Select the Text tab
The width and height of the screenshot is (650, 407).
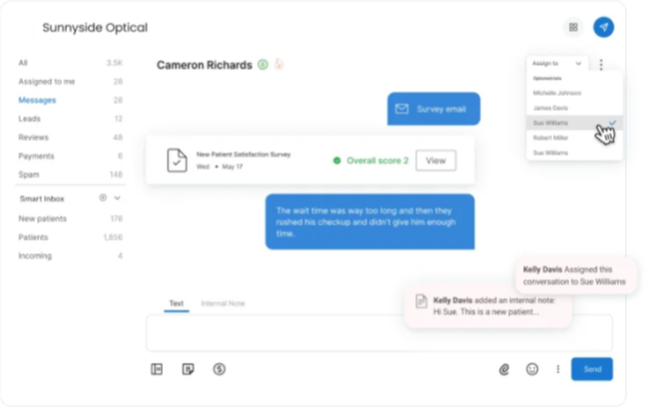point(176,303)
